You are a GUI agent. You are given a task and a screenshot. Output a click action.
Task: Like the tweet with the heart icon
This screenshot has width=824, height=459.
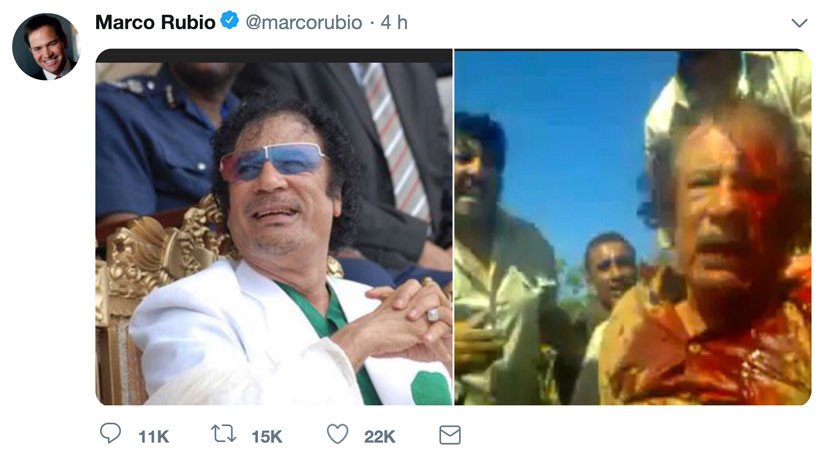337,434
